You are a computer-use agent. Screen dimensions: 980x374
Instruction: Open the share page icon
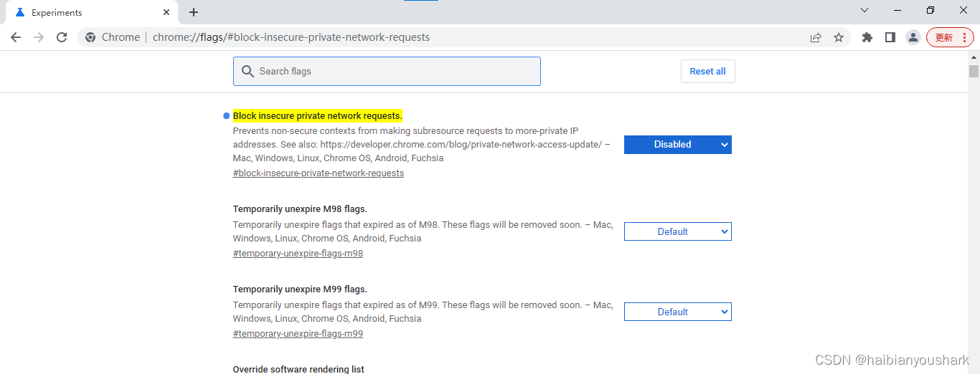coord(816,37)
